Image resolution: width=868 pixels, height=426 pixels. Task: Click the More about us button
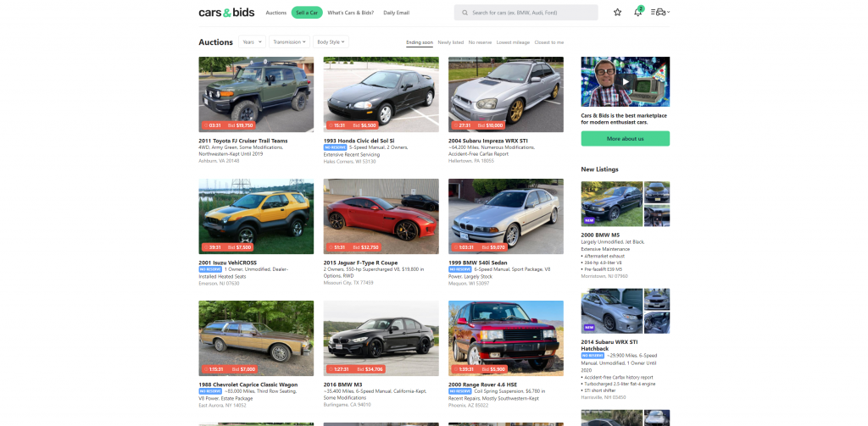(x=625, y=138)
